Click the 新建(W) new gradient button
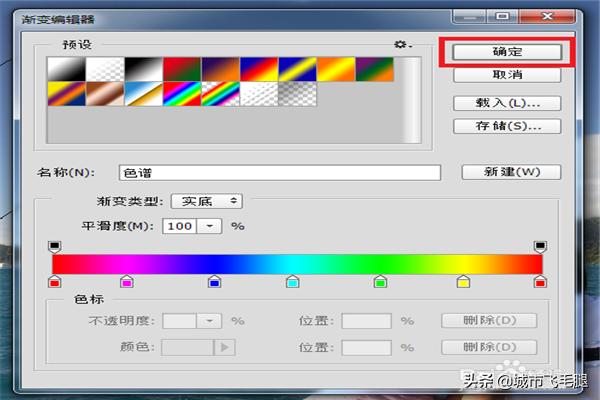 point(512,172)
